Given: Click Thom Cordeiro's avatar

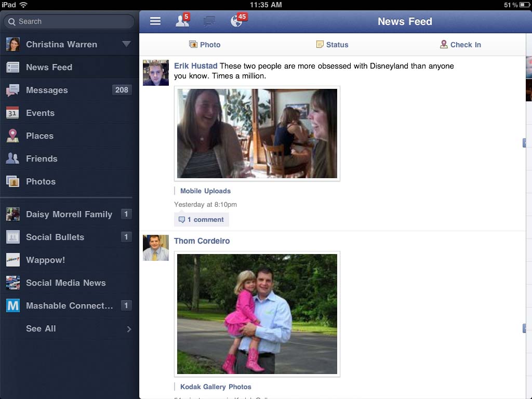Looking at the screenshot, I should [156, 248].
